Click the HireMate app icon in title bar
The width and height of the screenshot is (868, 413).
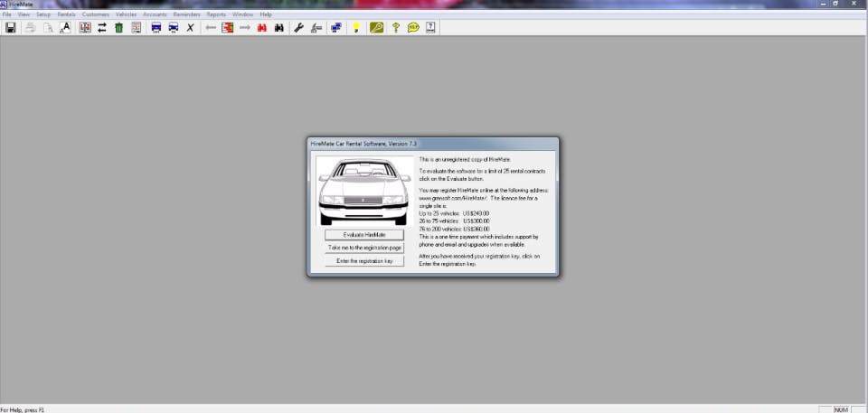coord(4,4)
